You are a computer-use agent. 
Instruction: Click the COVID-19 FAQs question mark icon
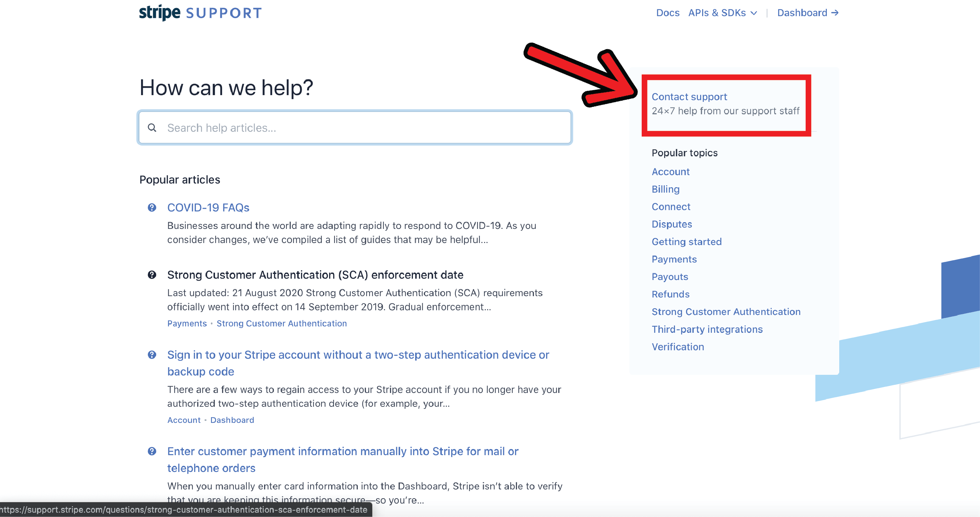click(x=152, y=207)
